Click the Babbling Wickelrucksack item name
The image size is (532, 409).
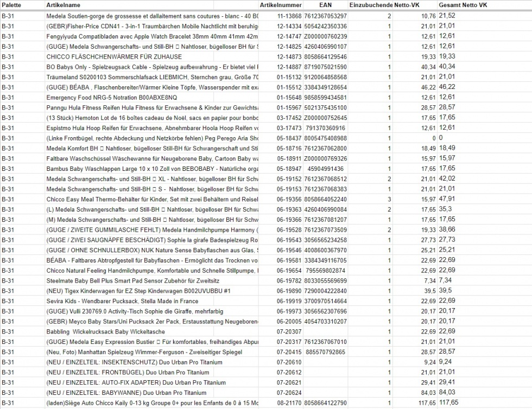(x=105, y=331)
